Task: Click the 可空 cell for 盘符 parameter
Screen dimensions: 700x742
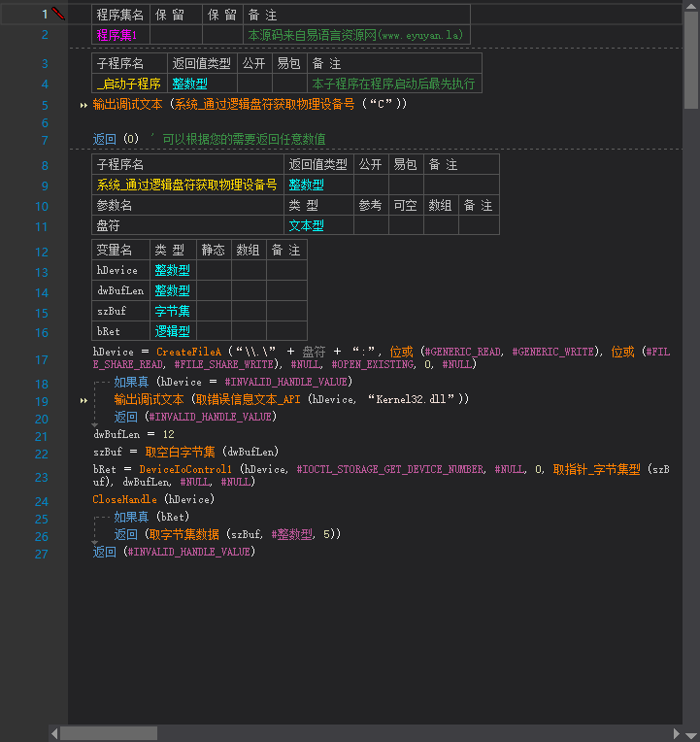Action: (x=406, y=225)
